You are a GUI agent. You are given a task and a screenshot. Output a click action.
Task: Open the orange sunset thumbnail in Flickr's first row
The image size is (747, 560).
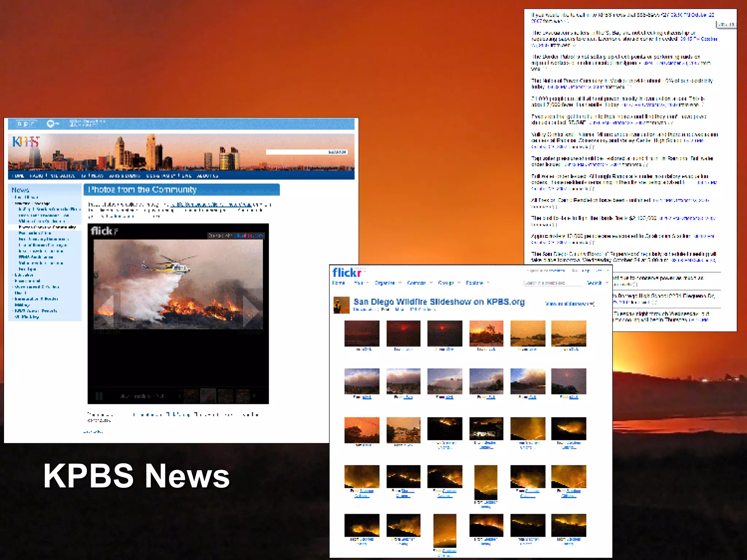pyautogui.click(x=486, y=334)
